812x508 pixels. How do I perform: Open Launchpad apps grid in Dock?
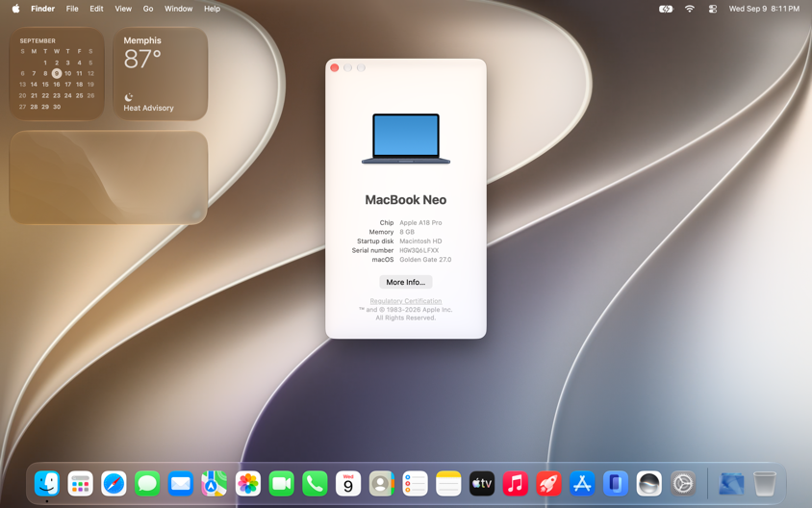pos(80,484)
